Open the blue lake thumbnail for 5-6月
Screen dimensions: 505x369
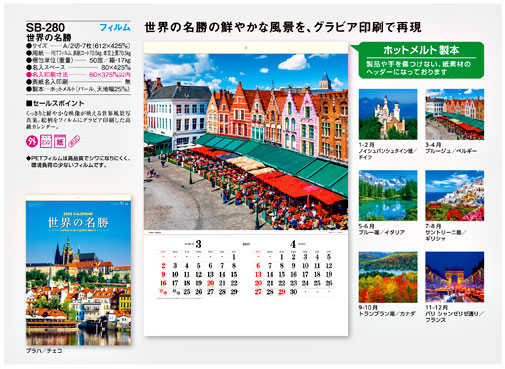pyautogui.click(x=388, y=195)
